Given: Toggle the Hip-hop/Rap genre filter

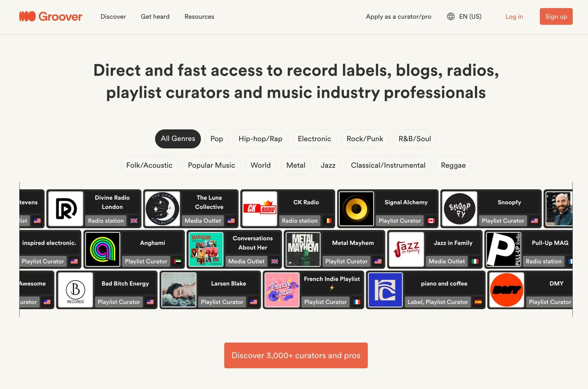Looking at the screenshot, I should 260,139.
